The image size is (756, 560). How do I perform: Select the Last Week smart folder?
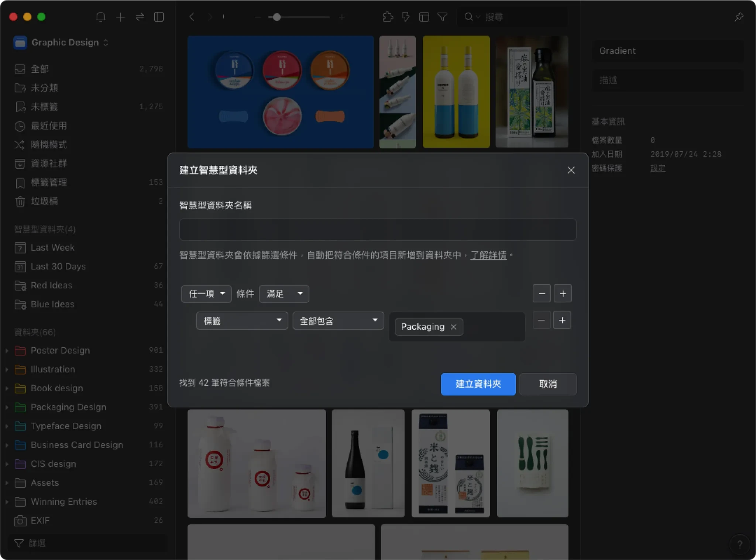[x=88, y=247]
